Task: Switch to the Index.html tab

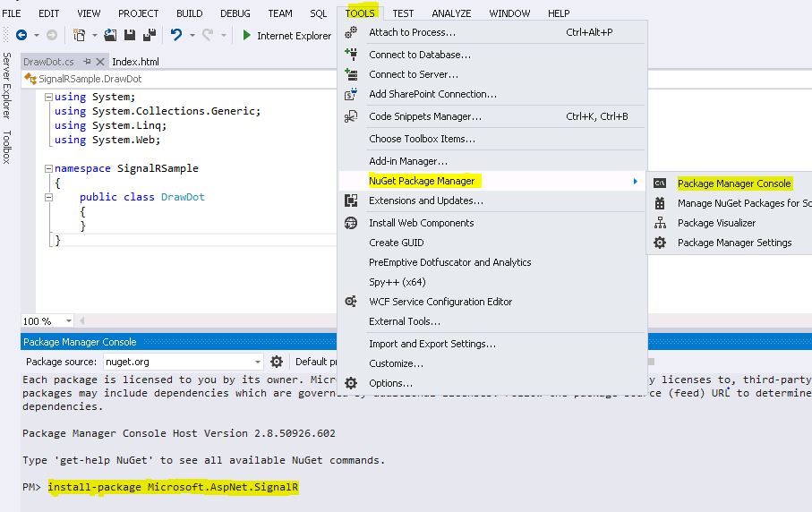Action: [135, 62]
